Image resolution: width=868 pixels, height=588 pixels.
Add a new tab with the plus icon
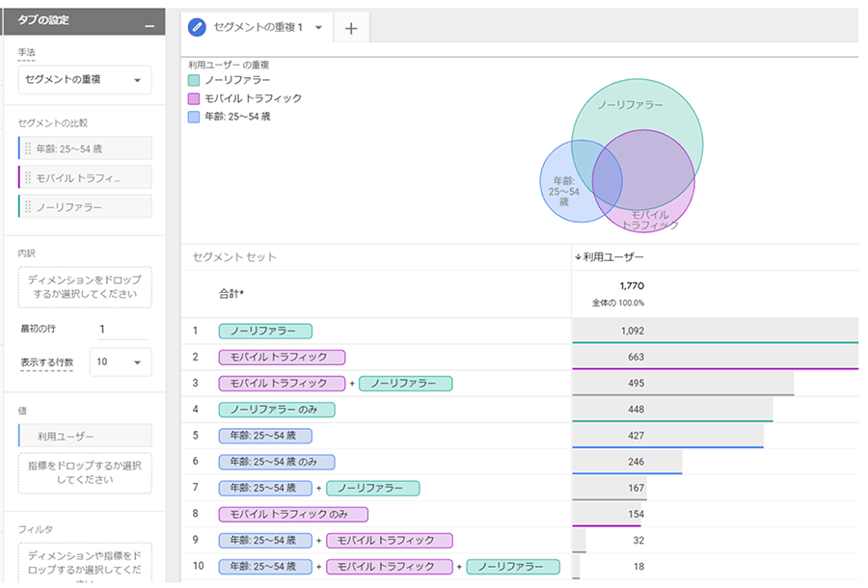coord(351,29)
